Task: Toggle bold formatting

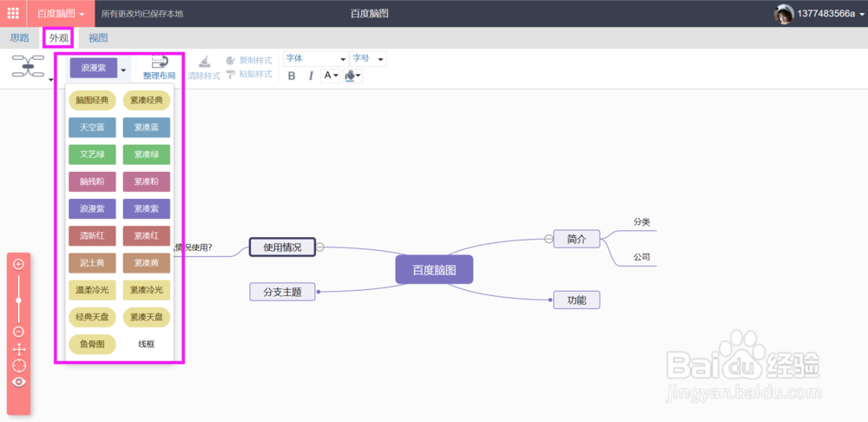Action: click(292, 76)
